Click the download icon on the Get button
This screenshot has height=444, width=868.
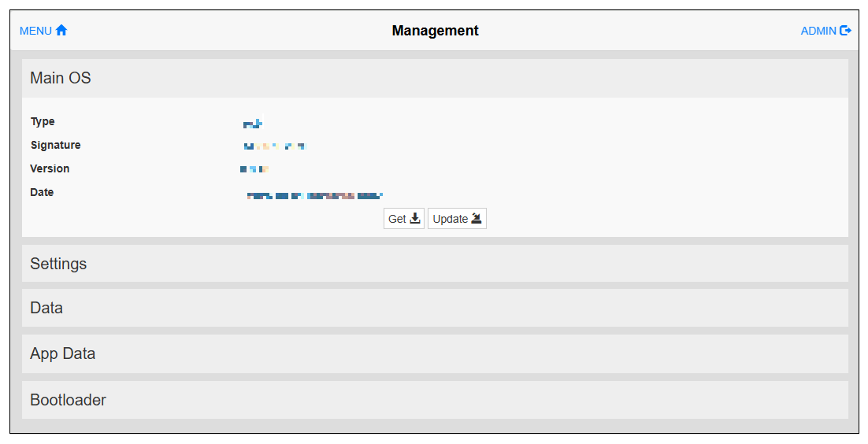coord(415,219)
